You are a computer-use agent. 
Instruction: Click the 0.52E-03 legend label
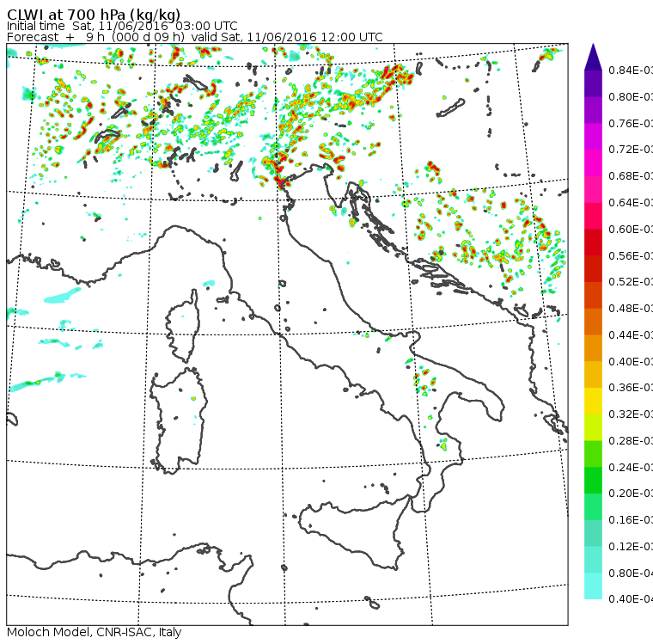(x=631, y=282)
